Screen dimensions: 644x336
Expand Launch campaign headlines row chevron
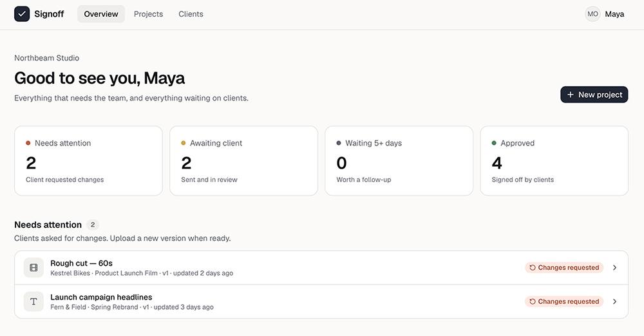coord(615,301)
